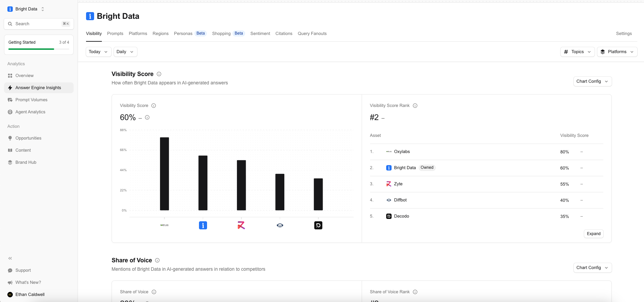Click info icon next to Visibility Score heading

(159, 74)
